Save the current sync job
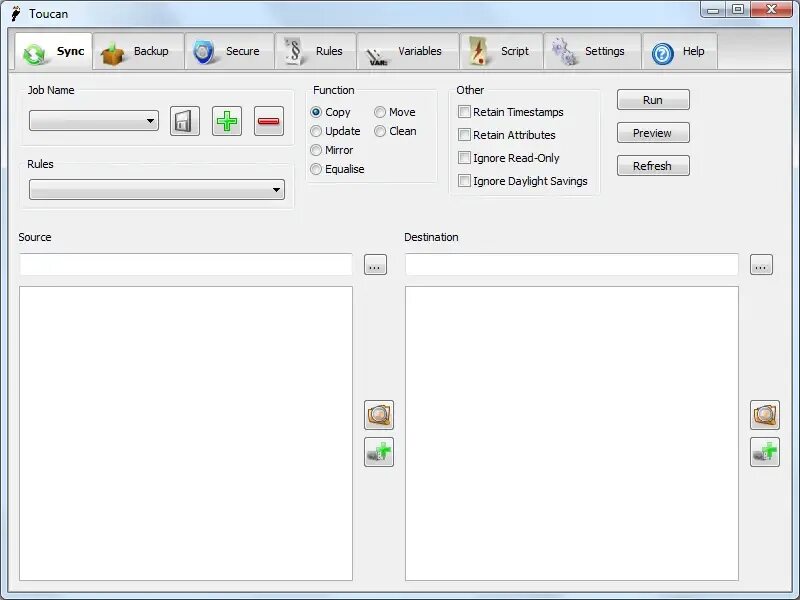Image resolution: width=800 pixels, height=600 pixels. click(185, 120)
